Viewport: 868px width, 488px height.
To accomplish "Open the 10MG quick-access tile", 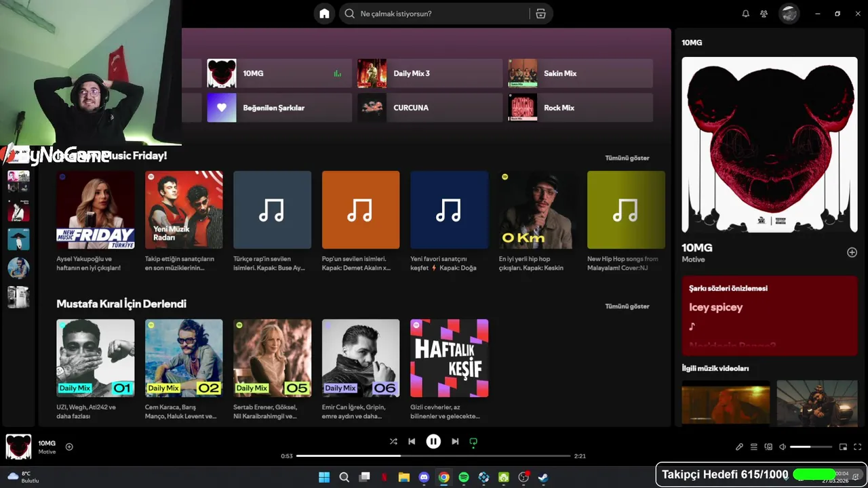I will pyautogui.click(x=279, y=73).
